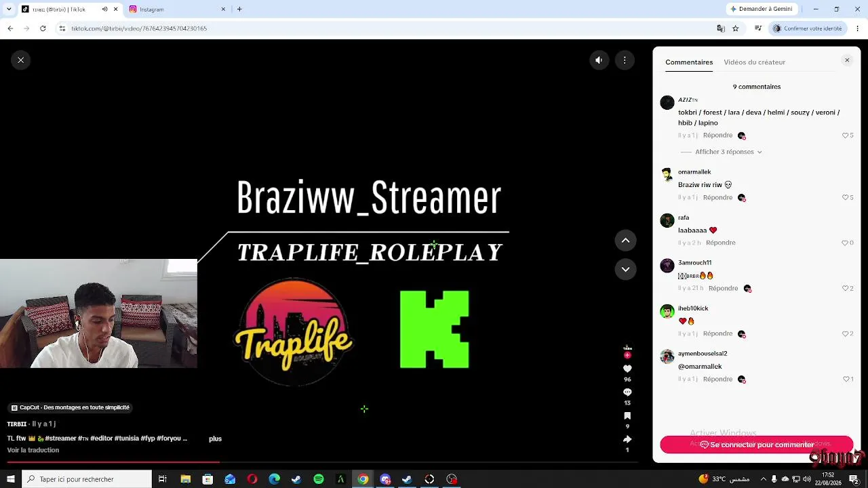868x488 pixels.
Task: Open the CapCut promotion tag
Action: pos(71,407)
